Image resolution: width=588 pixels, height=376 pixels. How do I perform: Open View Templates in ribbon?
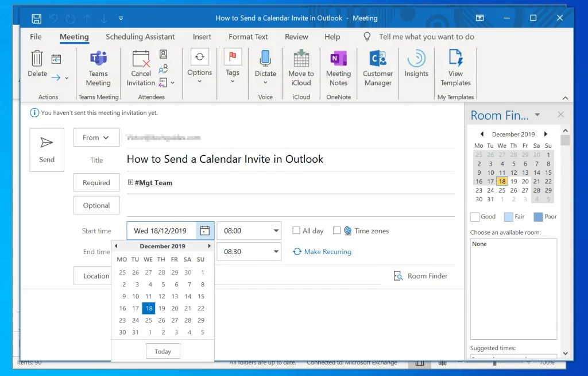pos(455,59)
